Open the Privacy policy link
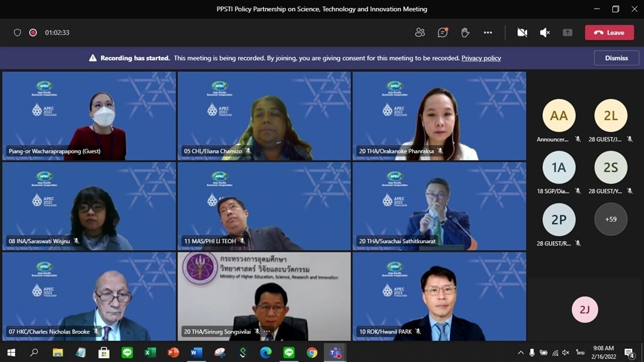This screenshot has width=644, height=362. click(x=481, y=58)
